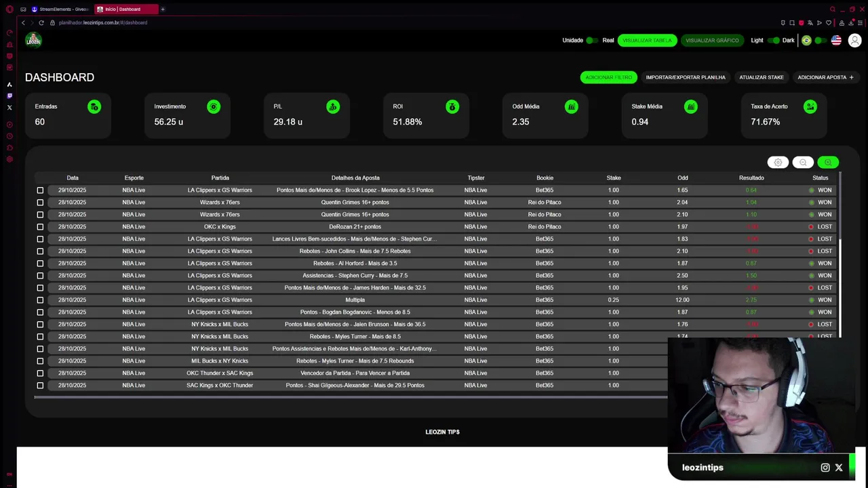Screen dimensions: 868x488
Task: Click the zoom out magnifier above table
Action: 803,163
